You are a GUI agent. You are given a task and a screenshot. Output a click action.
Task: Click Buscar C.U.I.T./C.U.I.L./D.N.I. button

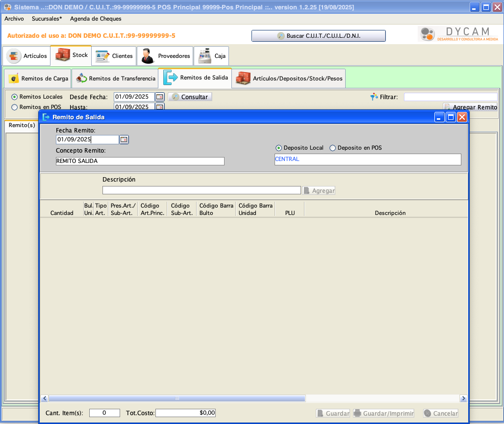318,36
